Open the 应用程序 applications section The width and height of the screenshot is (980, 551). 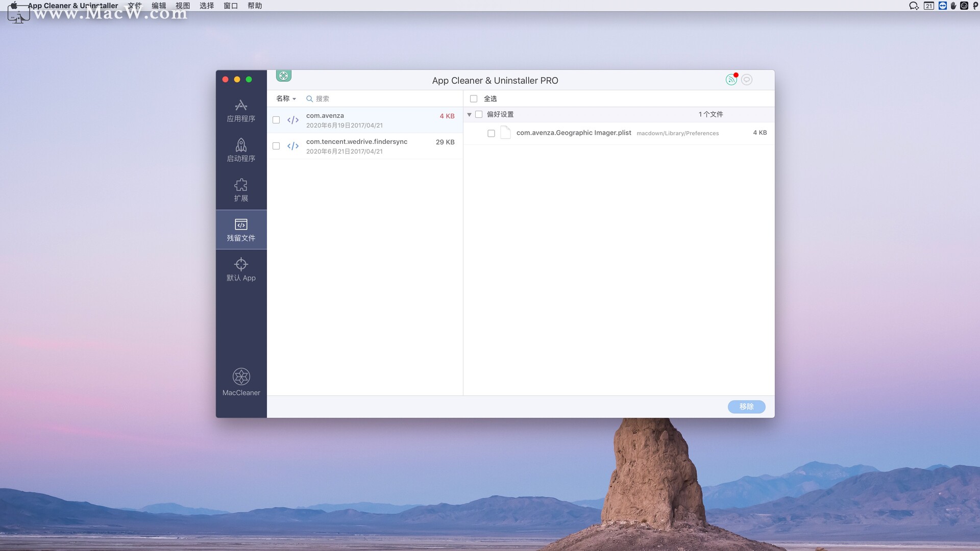[241, 111]
